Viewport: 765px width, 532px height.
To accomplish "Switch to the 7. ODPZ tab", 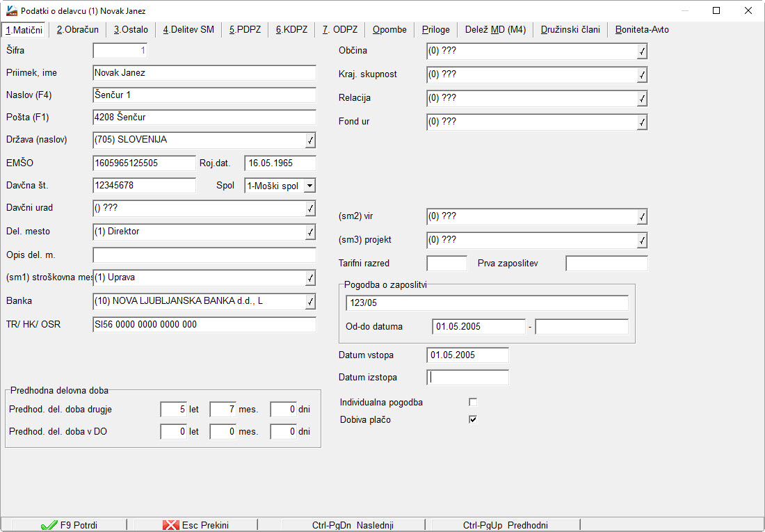I will 340,30.
